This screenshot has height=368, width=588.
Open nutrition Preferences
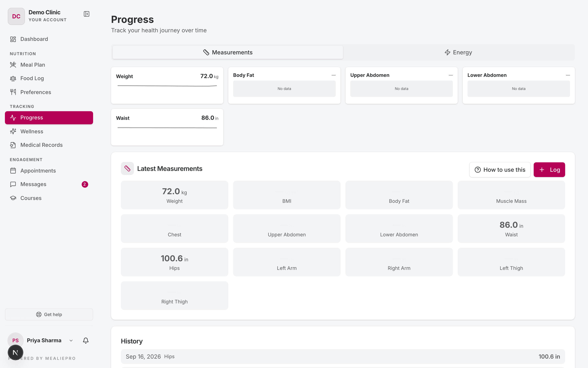(x=49, y=92)
